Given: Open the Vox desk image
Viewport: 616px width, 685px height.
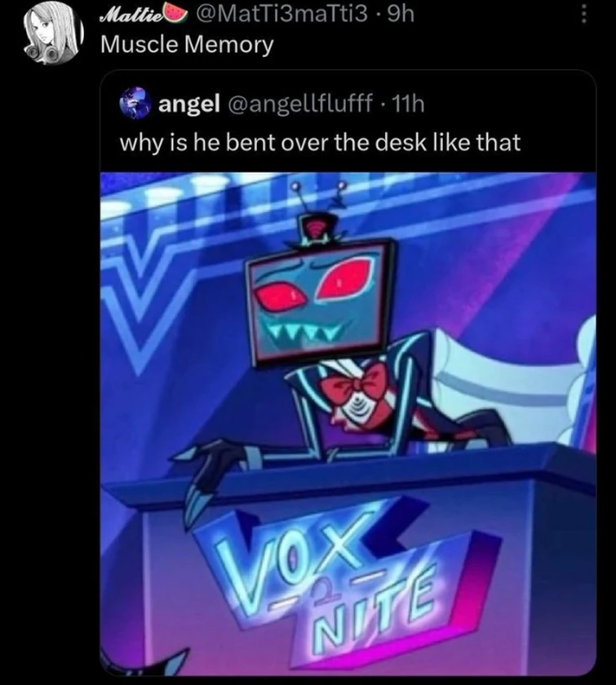Looking at the screenshot, I should point(348,423).
